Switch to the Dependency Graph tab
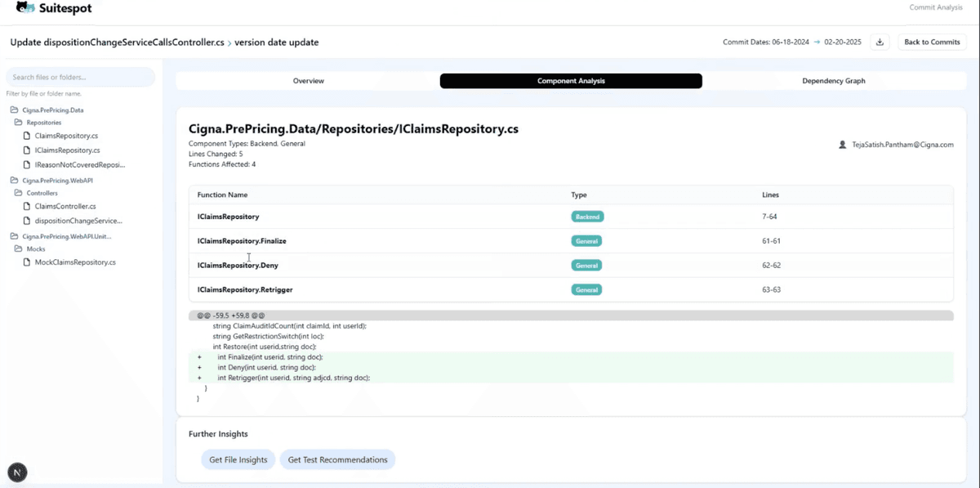The height and width of the screenshot is (488, 980). tap(833, 81)
